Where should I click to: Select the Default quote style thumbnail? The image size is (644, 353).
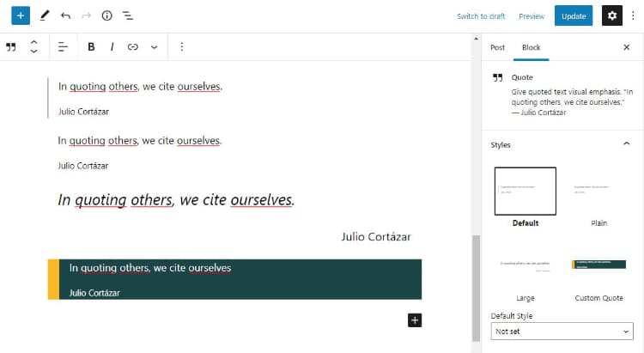pos(526,191)
